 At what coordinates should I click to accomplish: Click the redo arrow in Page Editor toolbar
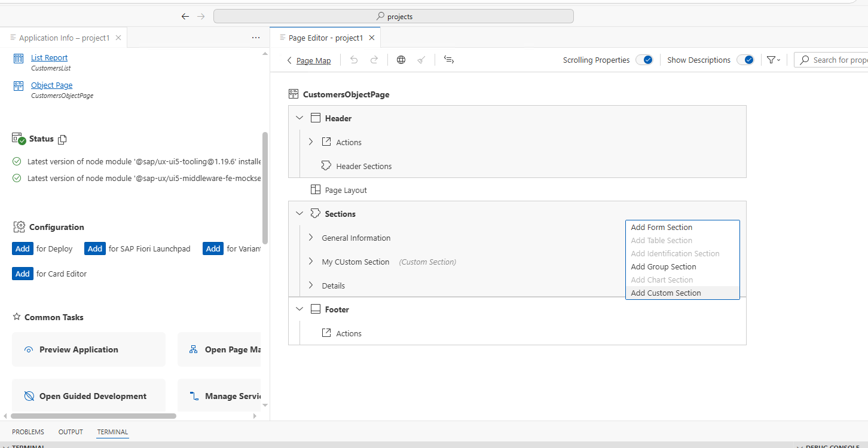click(374, 60)
